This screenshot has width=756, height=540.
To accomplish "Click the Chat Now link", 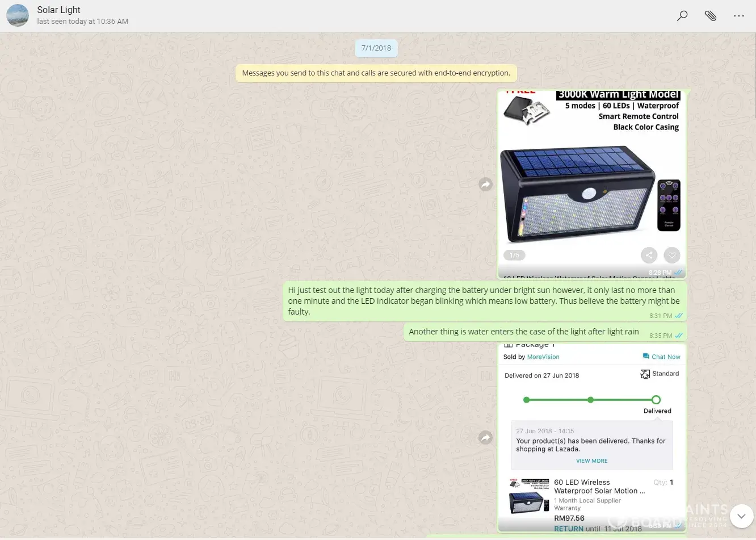I will click(x=662, y=357).
